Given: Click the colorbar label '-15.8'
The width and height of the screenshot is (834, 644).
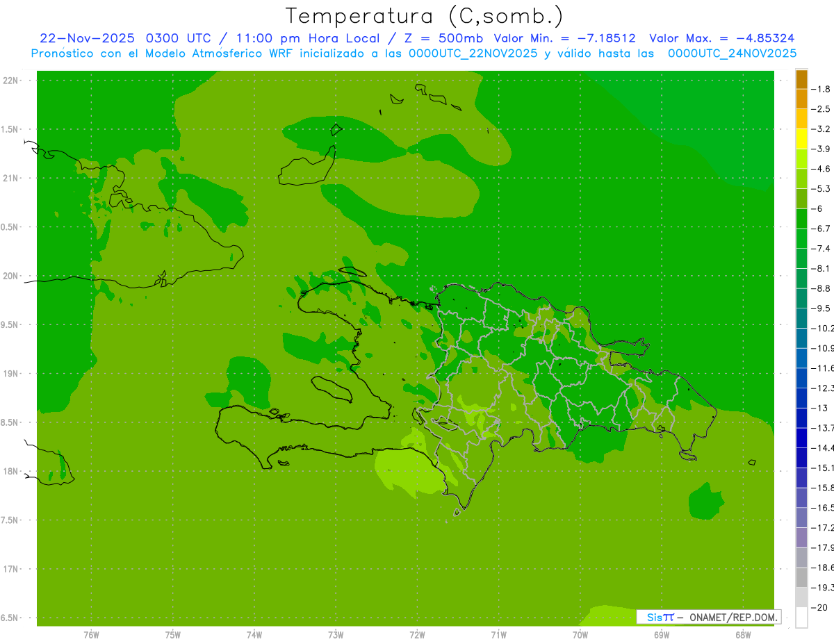Looking at the screenshot, I should [822, 488].
